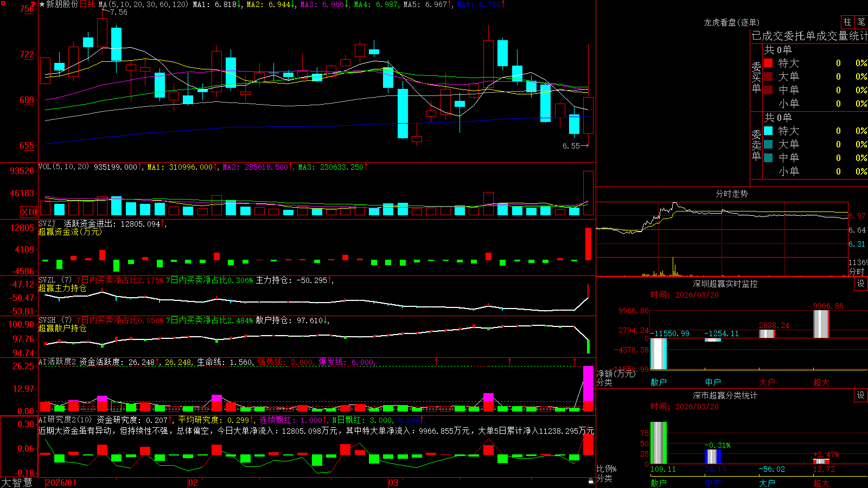Click the teal 中单 swatch under 委卖单
The image size is (868, 488).
[768, 158]
